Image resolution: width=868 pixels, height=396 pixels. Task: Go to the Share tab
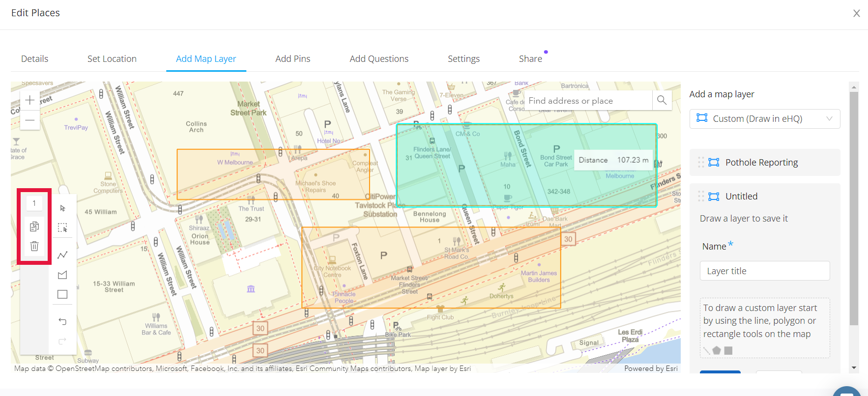point(531,58)
